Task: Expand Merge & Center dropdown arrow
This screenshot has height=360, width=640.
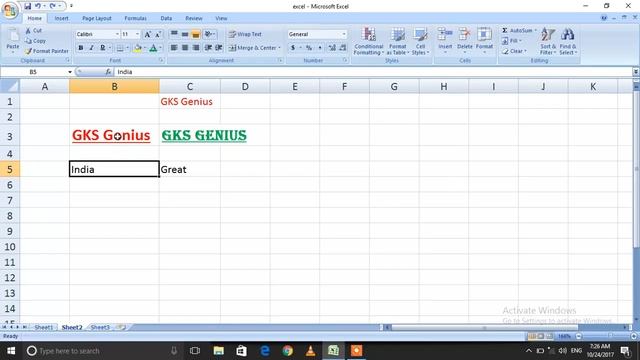Action: (280, 48)
